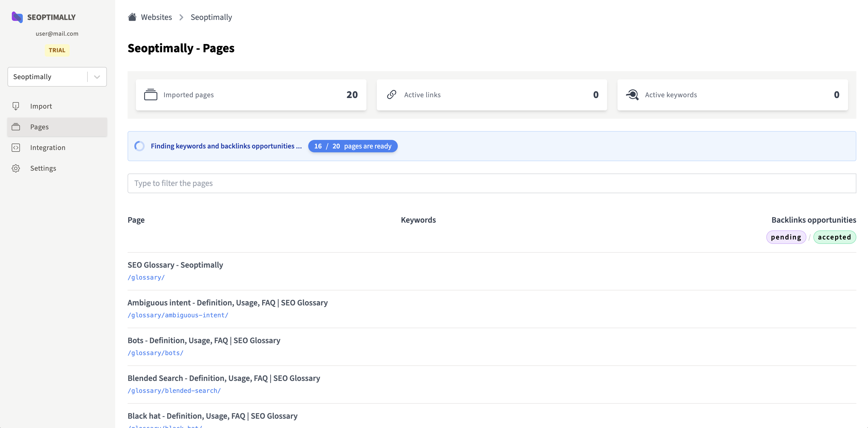Click Blended Search page title
The width and height of the screenshot is (868, 428).
[x=224, y=378]
